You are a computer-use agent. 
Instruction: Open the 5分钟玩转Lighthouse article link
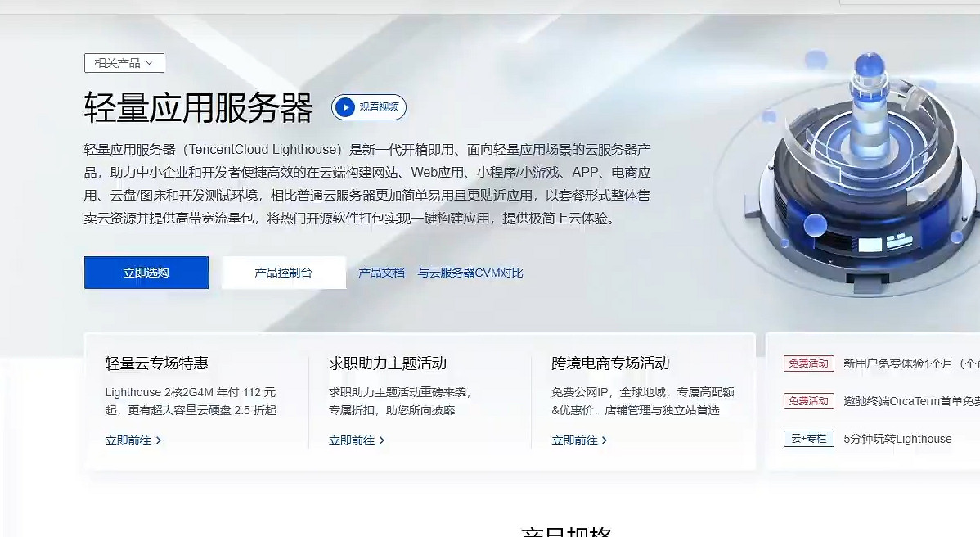point(897,439)
